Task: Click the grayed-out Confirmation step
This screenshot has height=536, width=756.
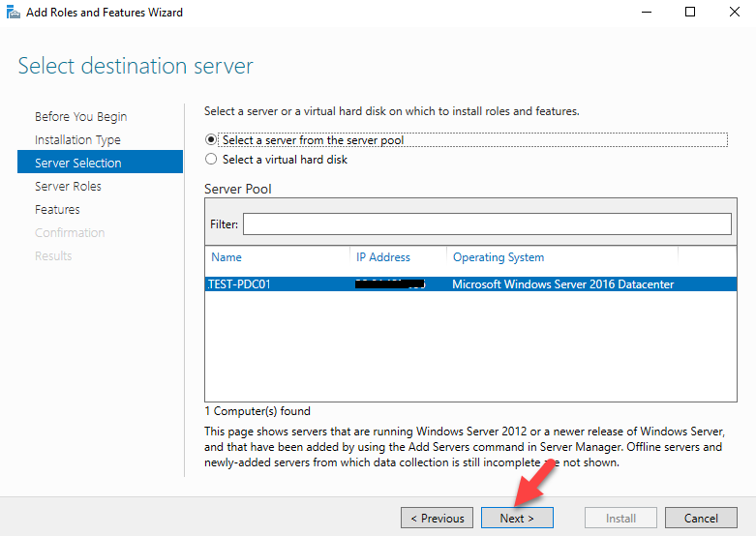Action: pos(70,232)
